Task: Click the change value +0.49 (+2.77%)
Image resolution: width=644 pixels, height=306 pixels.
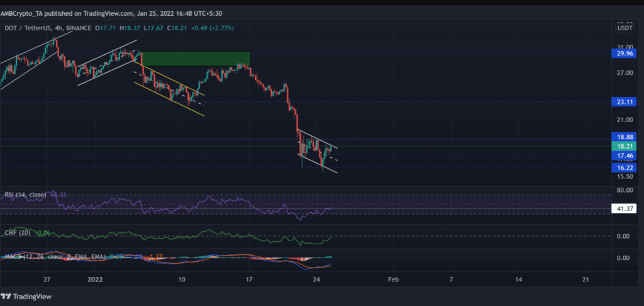Action: coord(213,28)
